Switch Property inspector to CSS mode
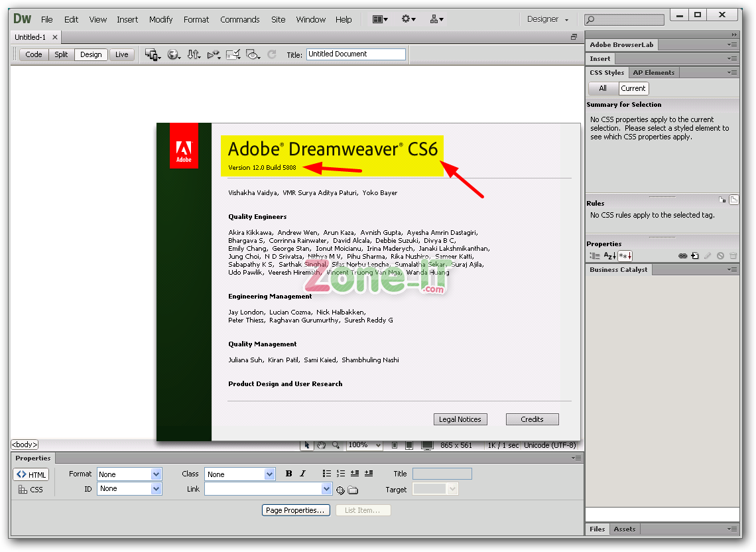This screenshot has height=552, width=756. tap(31, 489)
